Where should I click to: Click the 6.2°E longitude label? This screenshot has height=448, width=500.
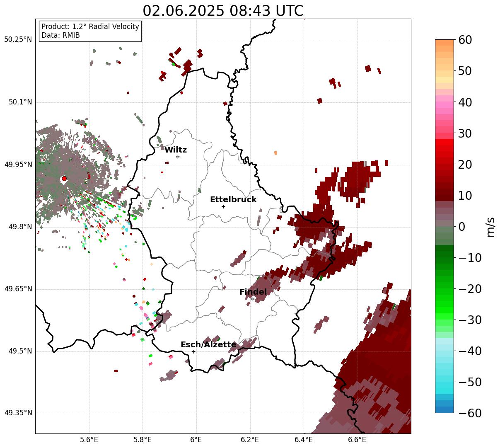pos(250,440)
